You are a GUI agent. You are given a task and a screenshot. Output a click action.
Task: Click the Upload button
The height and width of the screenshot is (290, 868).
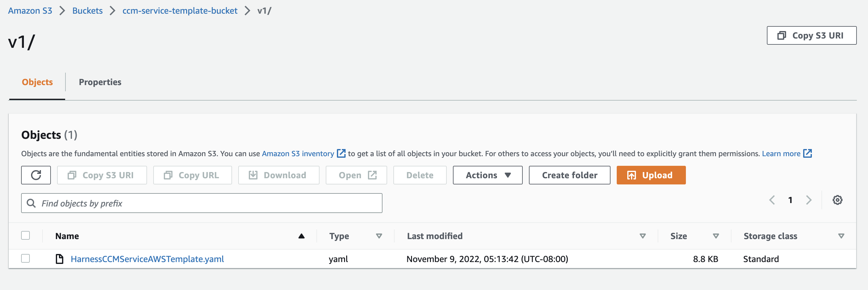(651, 175)
